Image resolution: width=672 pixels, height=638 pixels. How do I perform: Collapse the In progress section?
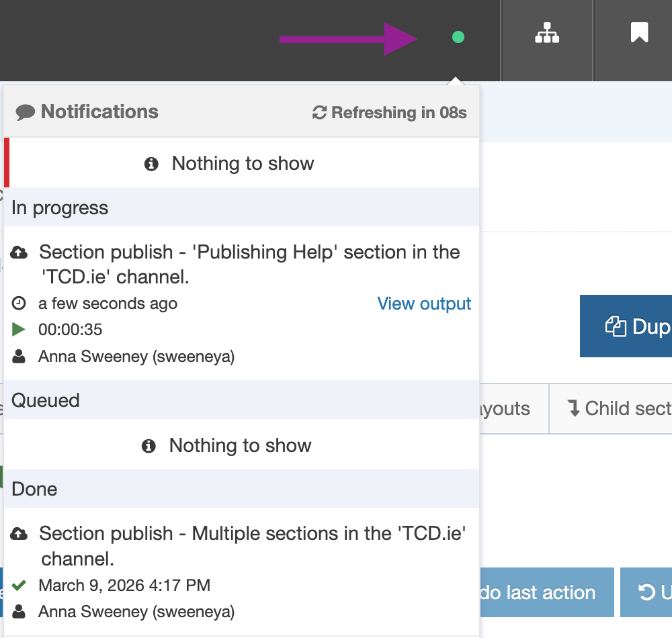(59, 208)
